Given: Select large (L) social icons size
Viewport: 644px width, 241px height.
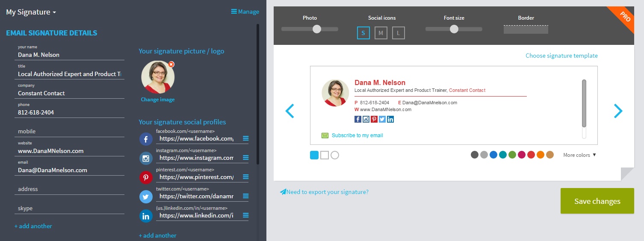Looking at the screenshot, I should (x=398, y=33).
